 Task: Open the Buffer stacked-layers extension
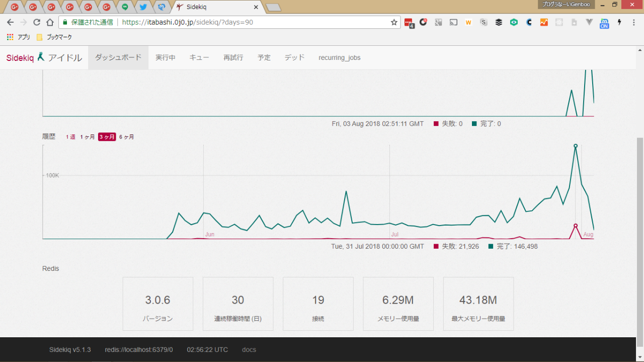point(499,22)
